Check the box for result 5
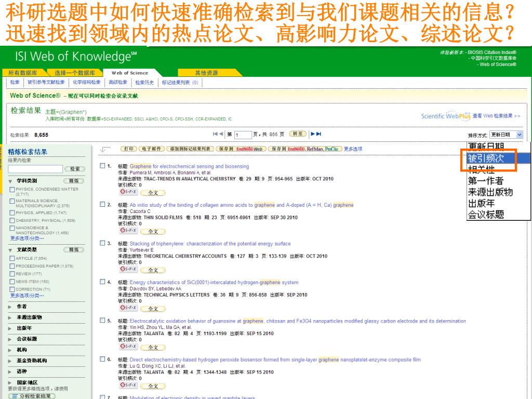Viewport: 532px width, 399px height. pos(102,321)
